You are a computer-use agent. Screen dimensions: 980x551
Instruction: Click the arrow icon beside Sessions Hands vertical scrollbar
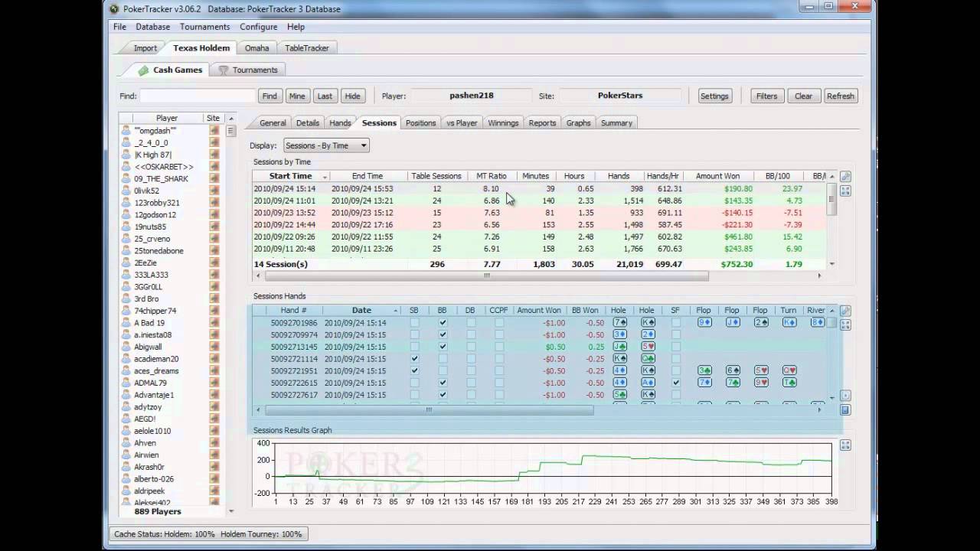pyautogui.click(x=846, y=396)
